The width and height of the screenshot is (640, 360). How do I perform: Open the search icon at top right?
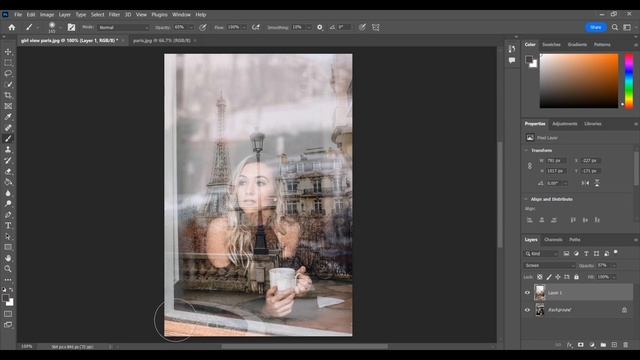[615, 27]
